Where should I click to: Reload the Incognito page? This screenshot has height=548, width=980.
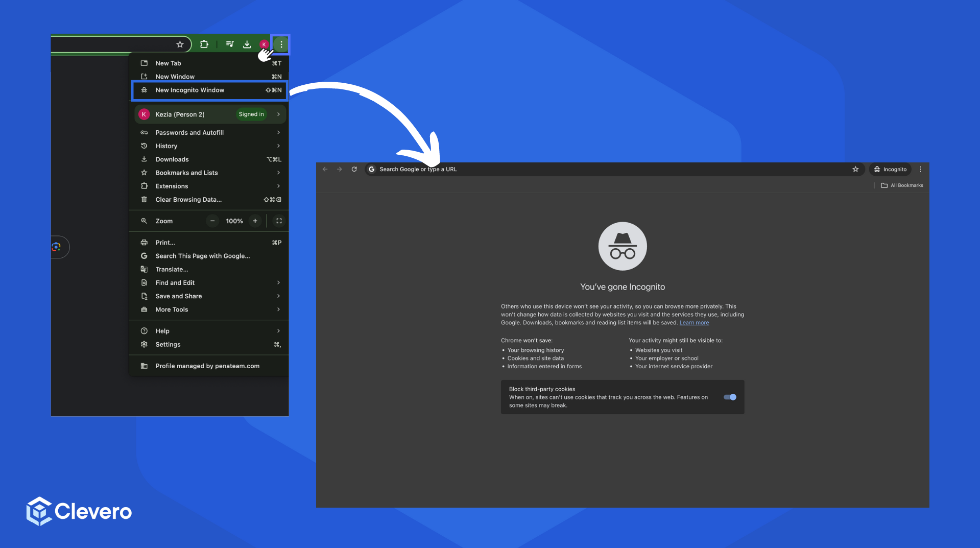(354, 169)
